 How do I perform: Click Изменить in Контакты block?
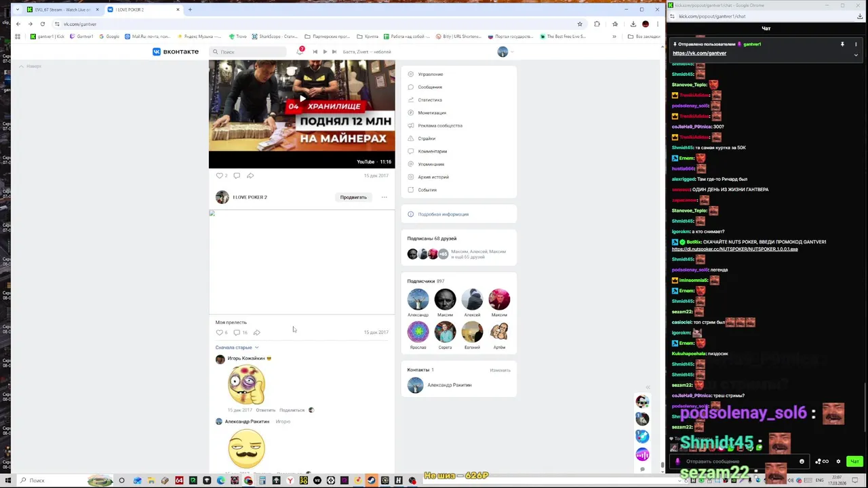click(x=500, y=370)
